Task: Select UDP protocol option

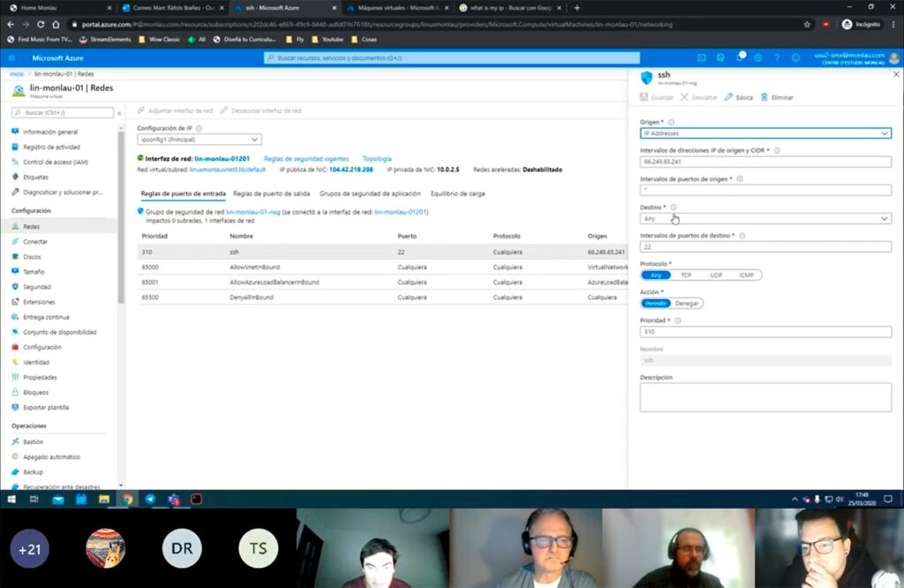Action: tap(715, 275)
